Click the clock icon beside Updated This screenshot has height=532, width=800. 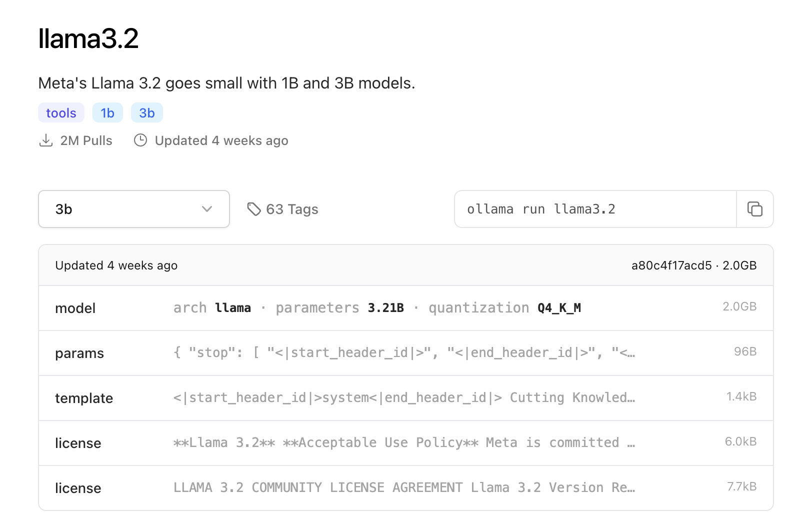(140, 140)
